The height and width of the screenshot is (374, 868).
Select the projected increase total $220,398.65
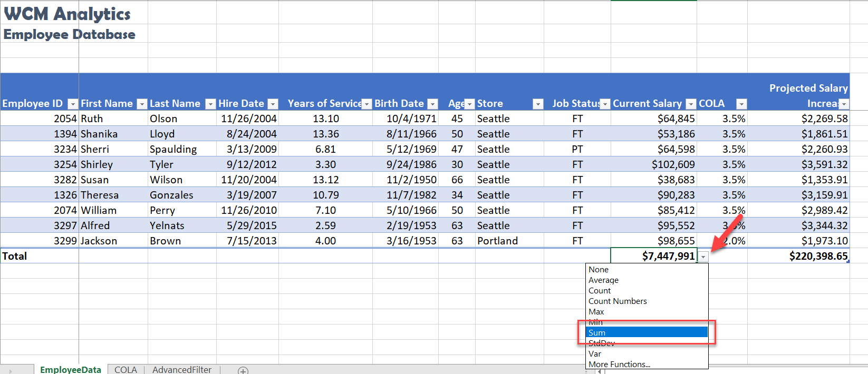[x=798, y=256]
